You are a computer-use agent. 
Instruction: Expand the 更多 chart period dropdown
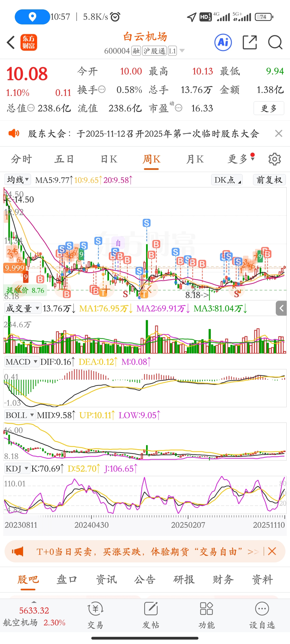tap(241, 159)
